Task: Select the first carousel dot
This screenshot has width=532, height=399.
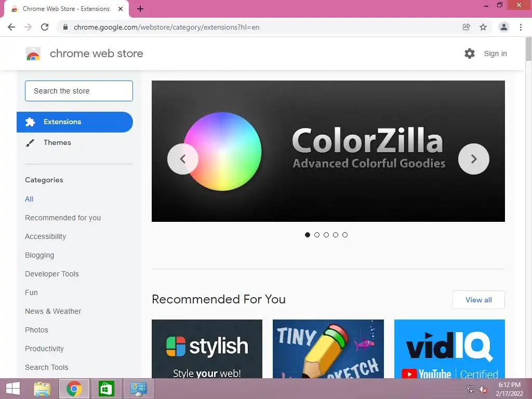Action: (x=308, y=235)
